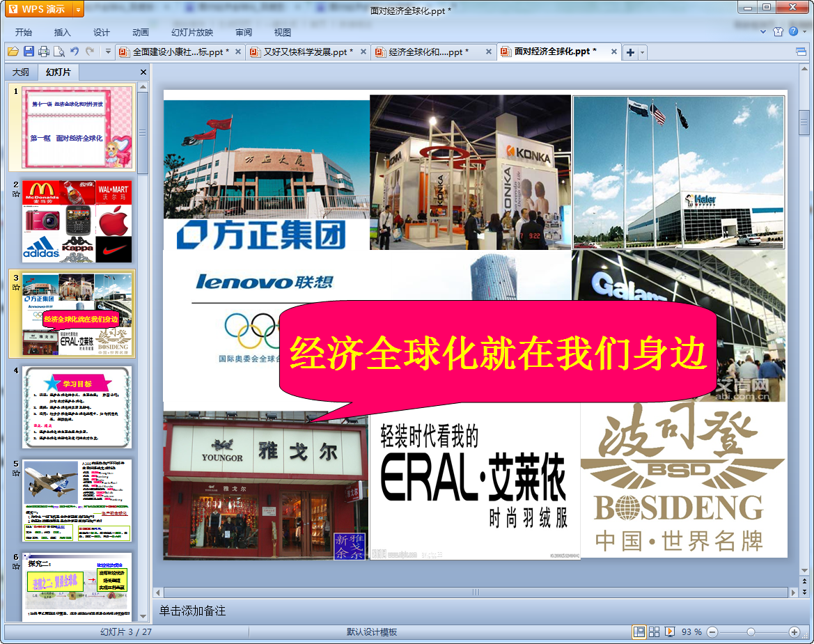Open the 视图 ribbon tab

tap(283, 32)
